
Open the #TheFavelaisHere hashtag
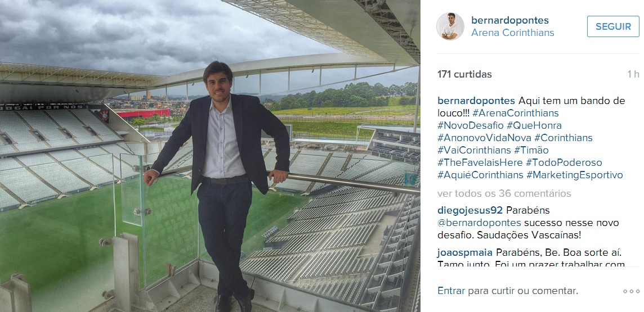click(x=480, y=163)
